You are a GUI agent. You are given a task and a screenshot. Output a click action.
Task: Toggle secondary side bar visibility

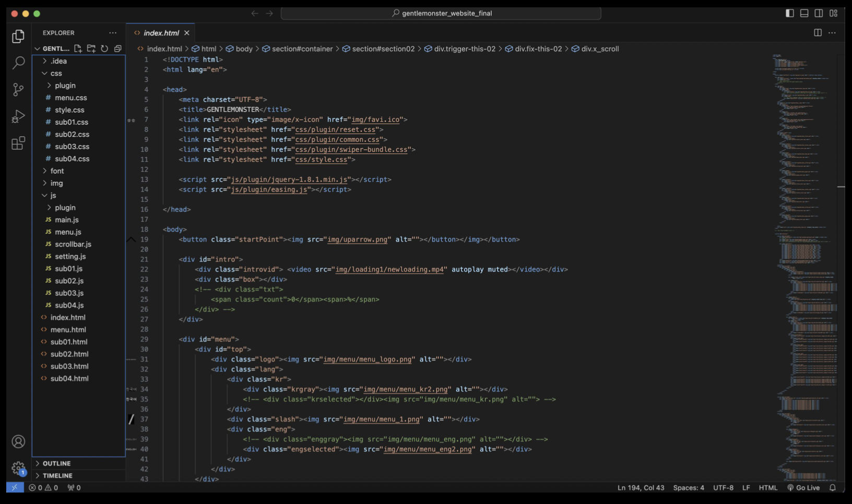819,14
